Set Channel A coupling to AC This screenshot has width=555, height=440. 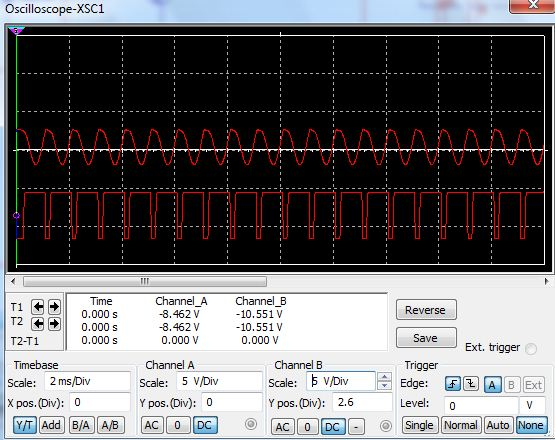point(152,425)
